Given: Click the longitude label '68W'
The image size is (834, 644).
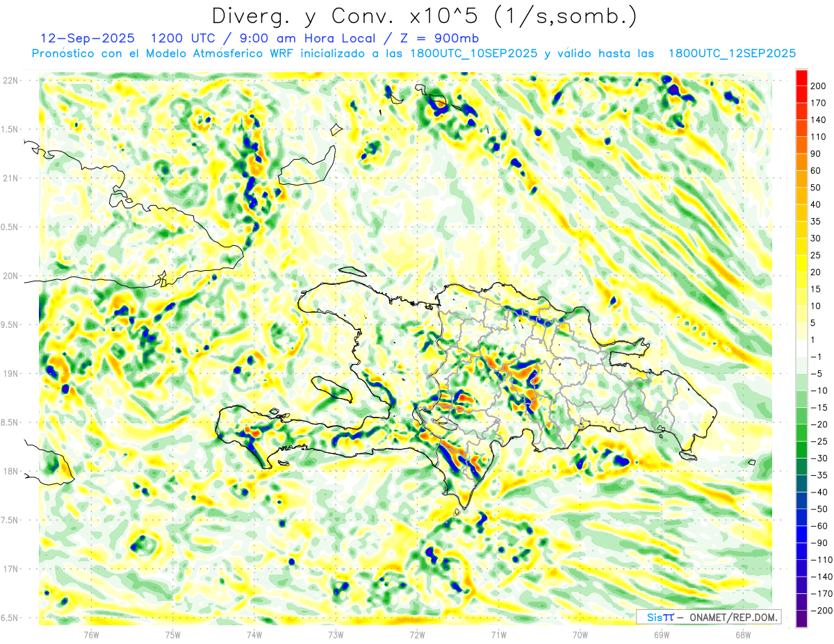Looking at the screenshot, I should (743, 635).
